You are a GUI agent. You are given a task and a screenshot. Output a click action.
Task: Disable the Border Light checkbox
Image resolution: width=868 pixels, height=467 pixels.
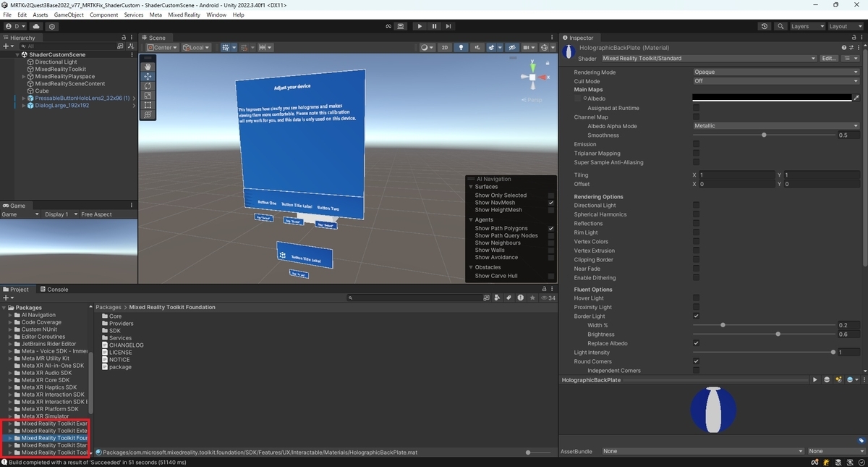point(696,316)
